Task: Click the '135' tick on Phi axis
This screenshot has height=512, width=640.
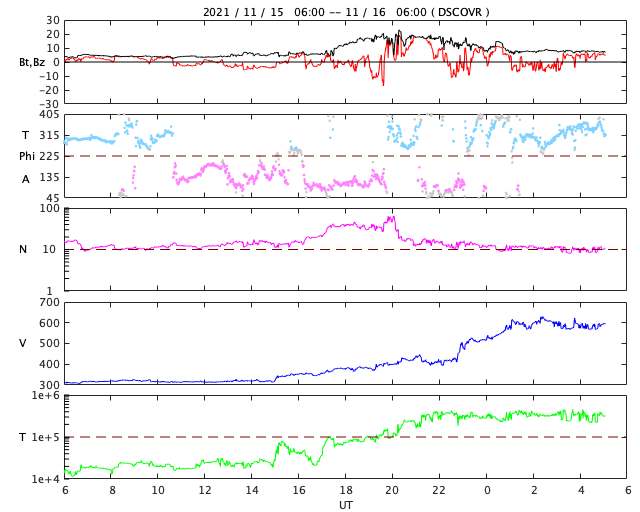Action: (x=49, y=178)
